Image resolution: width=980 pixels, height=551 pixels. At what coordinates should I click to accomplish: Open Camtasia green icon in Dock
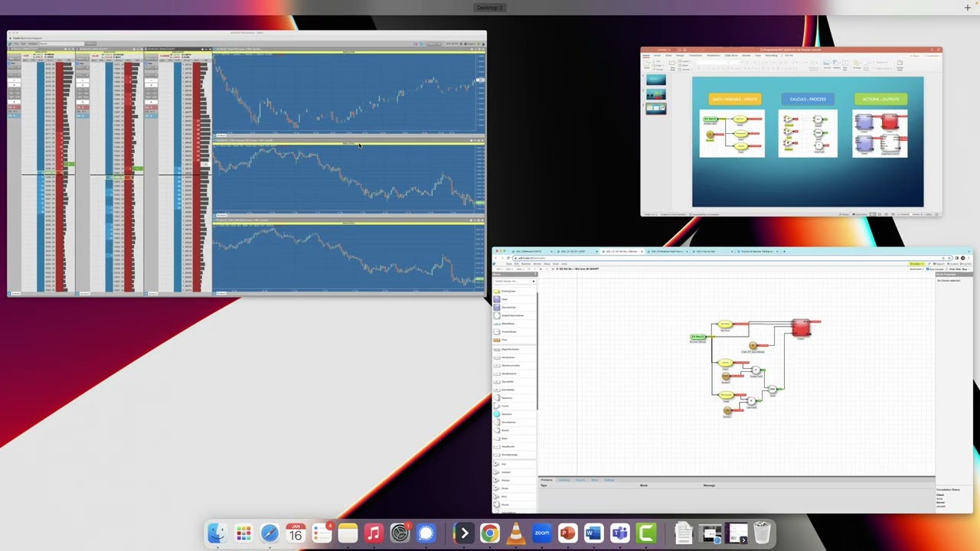[646, 533]
